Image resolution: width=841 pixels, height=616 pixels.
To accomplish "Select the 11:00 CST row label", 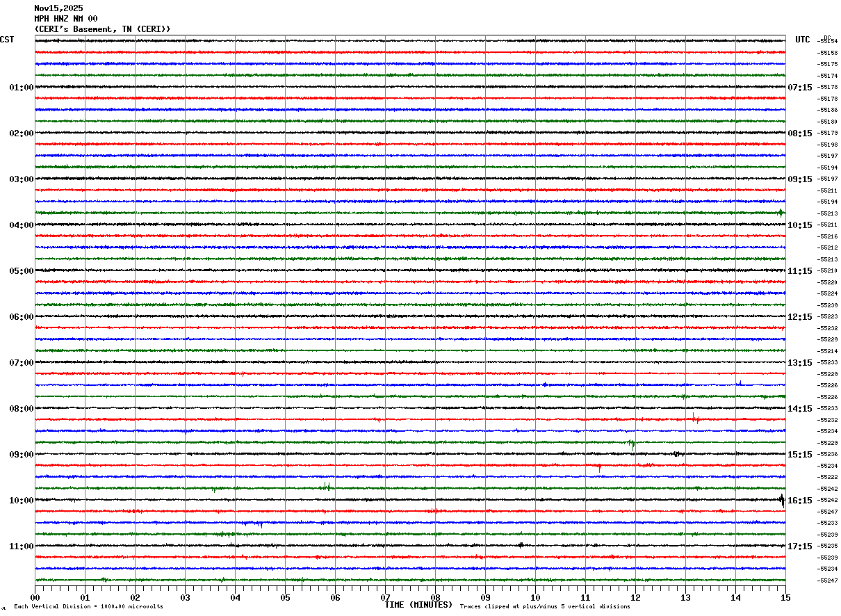I will point(21,546).
